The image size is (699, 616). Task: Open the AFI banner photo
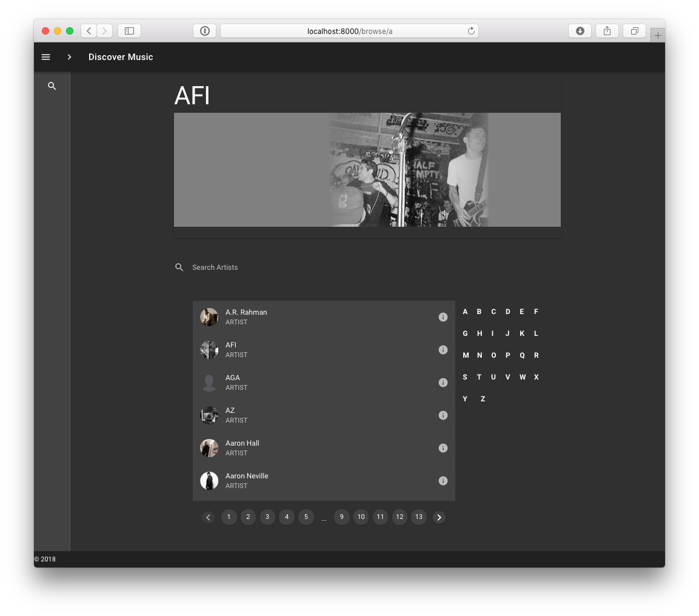(367, 170)
